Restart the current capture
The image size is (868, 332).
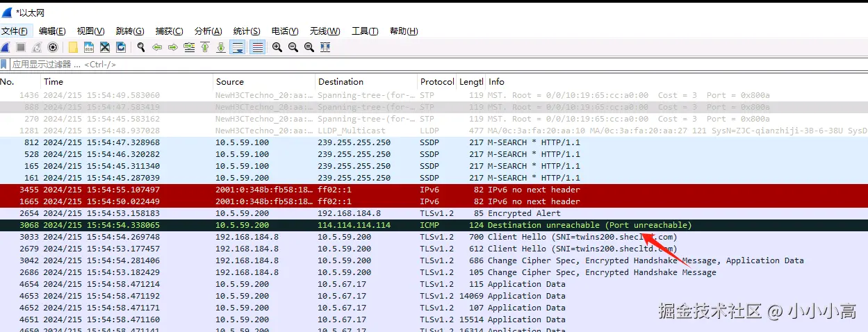coord(37,47)
